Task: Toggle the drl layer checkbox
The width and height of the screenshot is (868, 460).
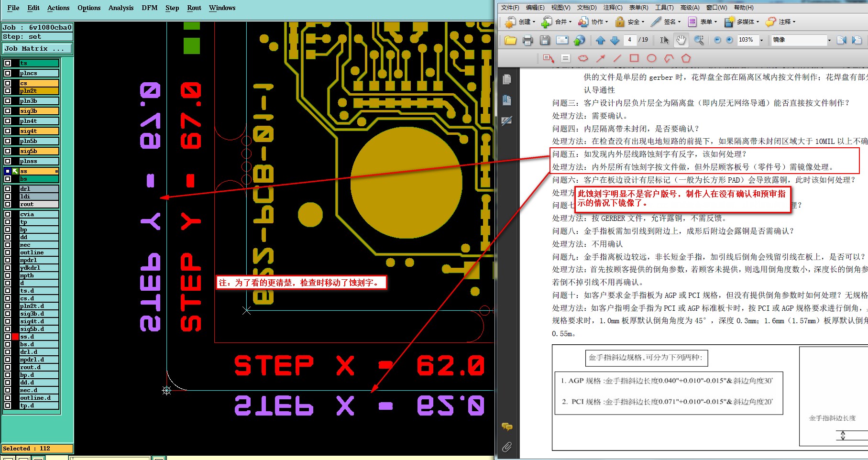Action: coord(8,189)
